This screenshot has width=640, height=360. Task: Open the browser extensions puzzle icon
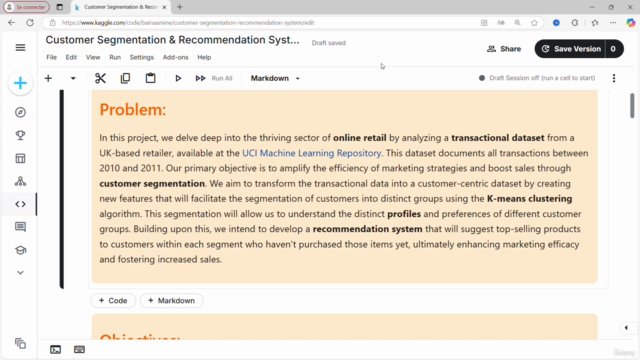point(575,23)
